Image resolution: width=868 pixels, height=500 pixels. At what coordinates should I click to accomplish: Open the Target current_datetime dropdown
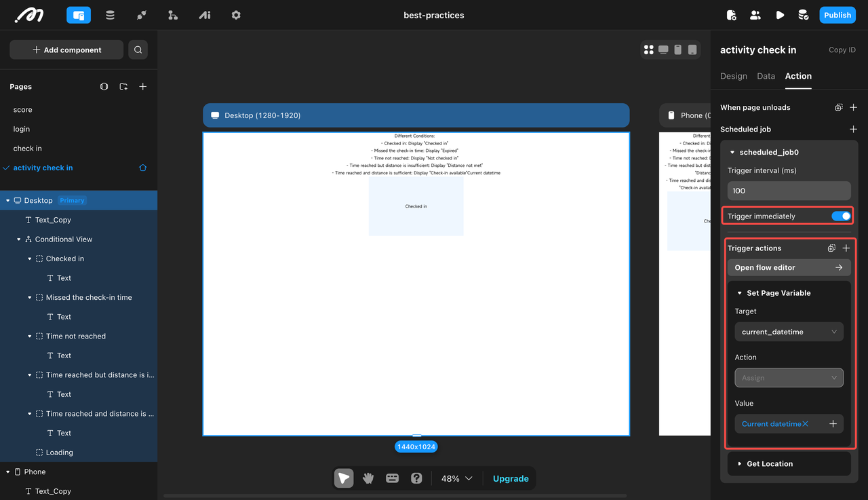point(789,332)
